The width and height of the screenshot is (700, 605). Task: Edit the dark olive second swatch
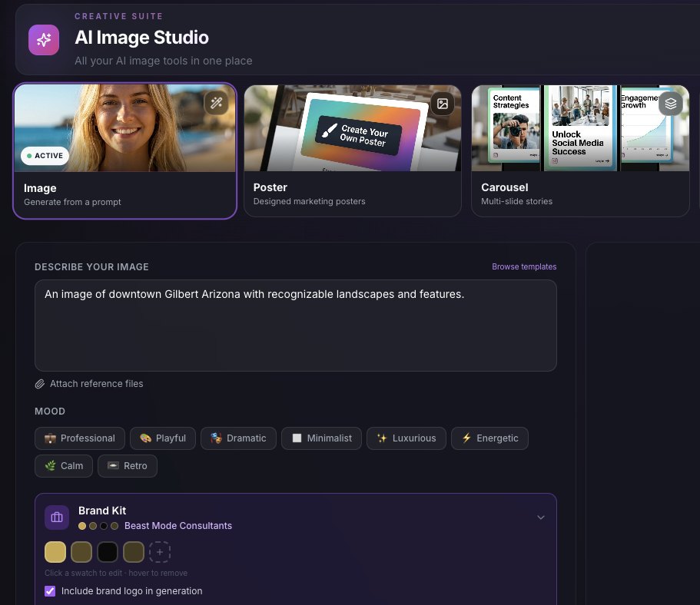(x=81, y=552)
